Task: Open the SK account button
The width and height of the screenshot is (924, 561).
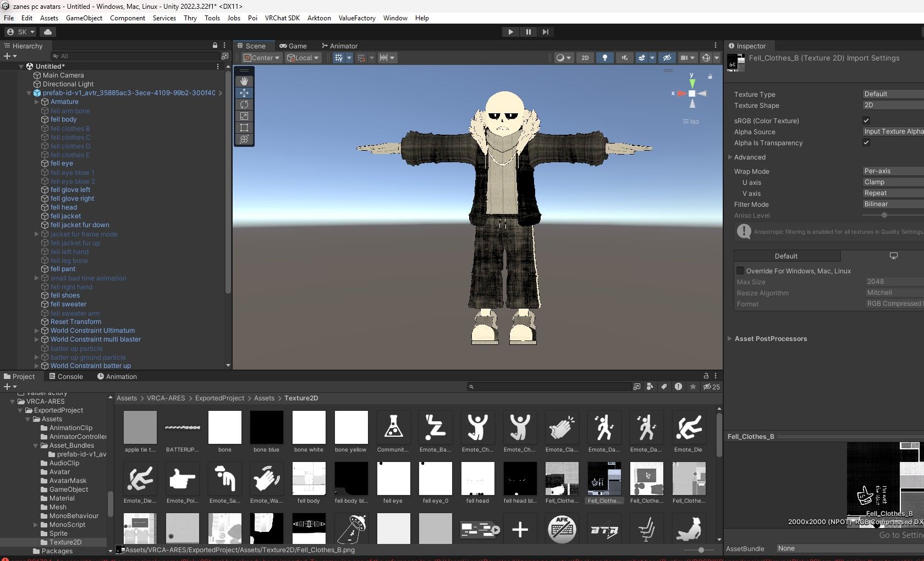Action: click(21, 32)
